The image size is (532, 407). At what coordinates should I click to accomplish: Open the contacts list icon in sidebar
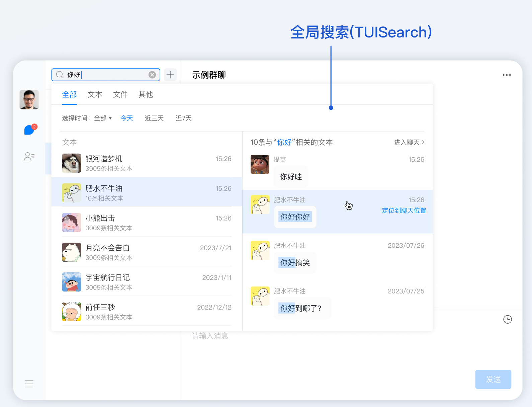click(29, 157)
